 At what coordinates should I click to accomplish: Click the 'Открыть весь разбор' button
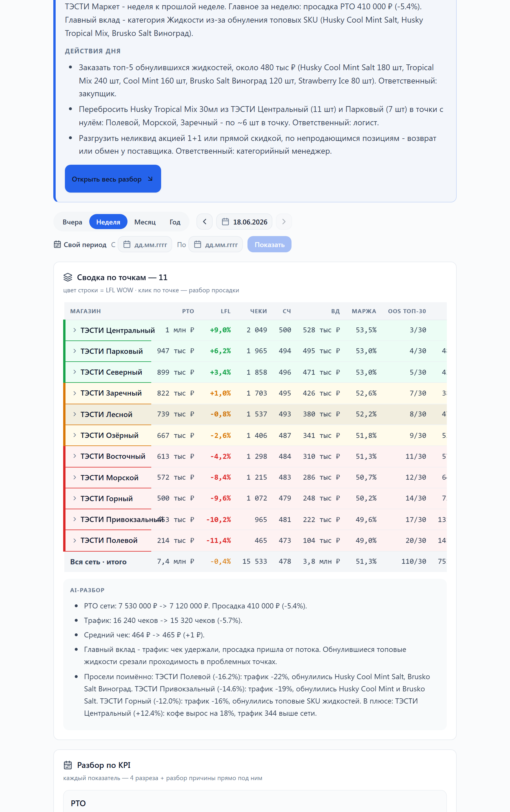pyautogui.click(x=113, y=179)
